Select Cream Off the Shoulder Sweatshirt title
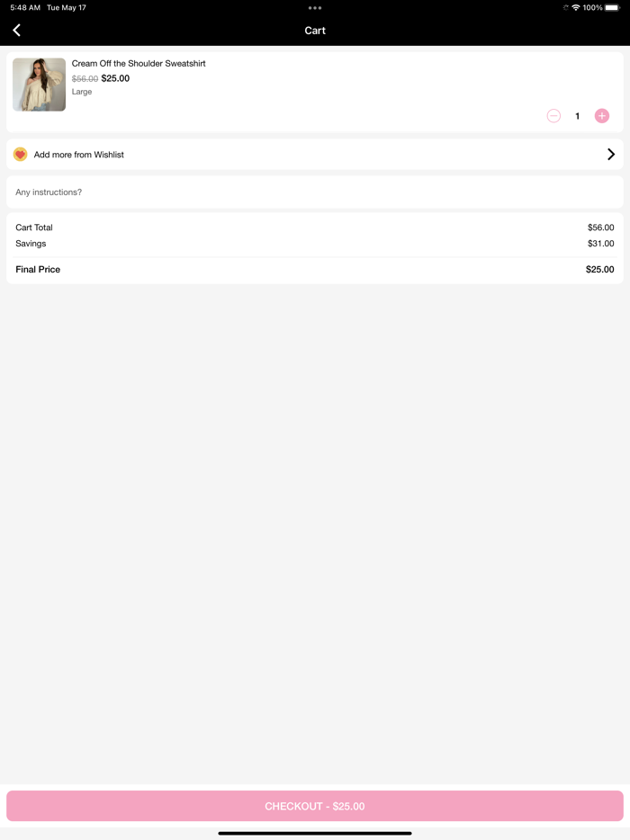Image resolution: width=630 pixels, height=840 pixels. [139, 64]
